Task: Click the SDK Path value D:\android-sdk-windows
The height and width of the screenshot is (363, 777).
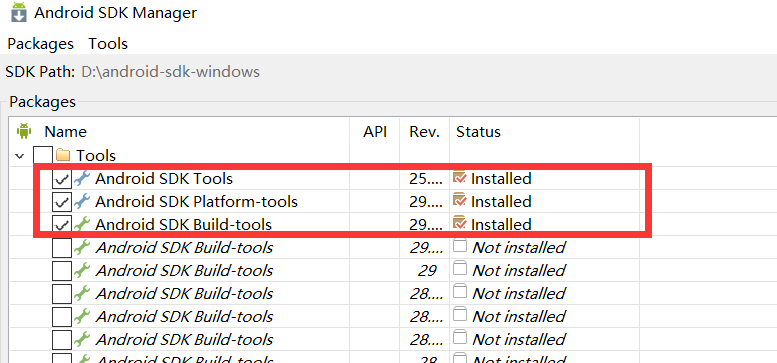Action: 170,72
